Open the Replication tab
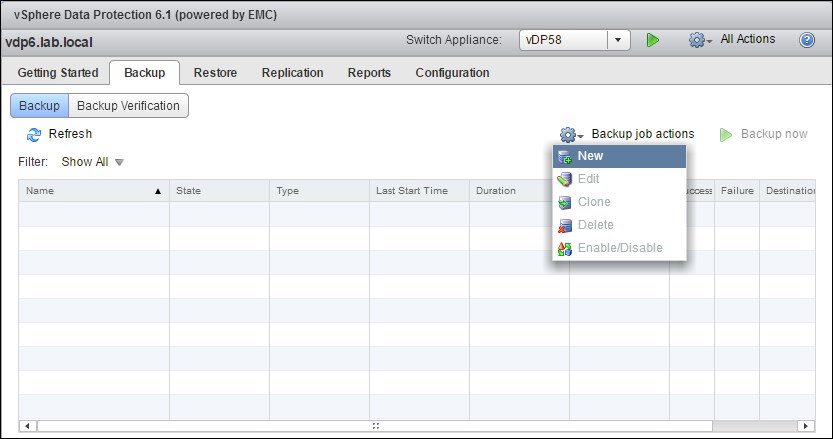The width and height of the screenshot is (833, 439). 292,73
